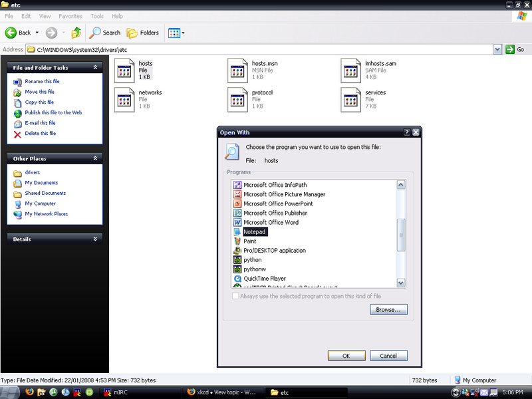Click the Browse... button
Image resolution: width=532 pixels, height=399 pixels.
[x=388, y=309]
